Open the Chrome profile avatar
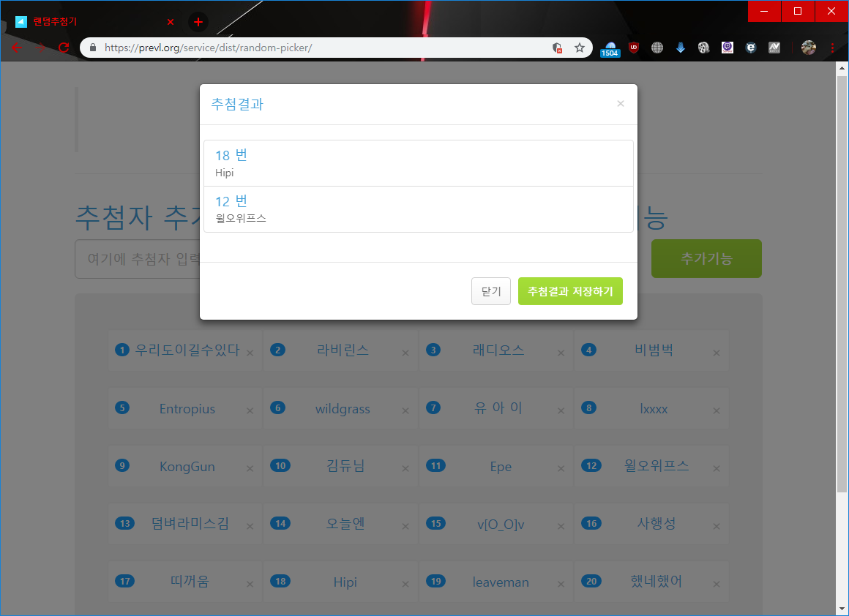 click(x=808, y=48)
